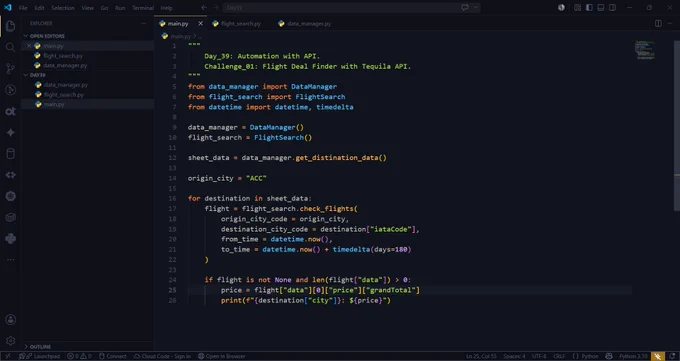Click the round theme icon in title bar
The width and height of the screenshot is (680, 361).
561,8
